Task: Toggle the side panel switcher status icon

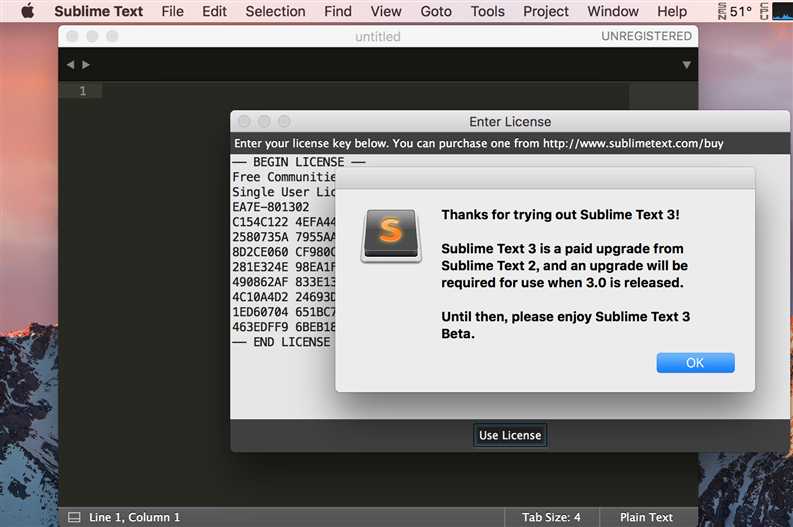Action: 74,517
